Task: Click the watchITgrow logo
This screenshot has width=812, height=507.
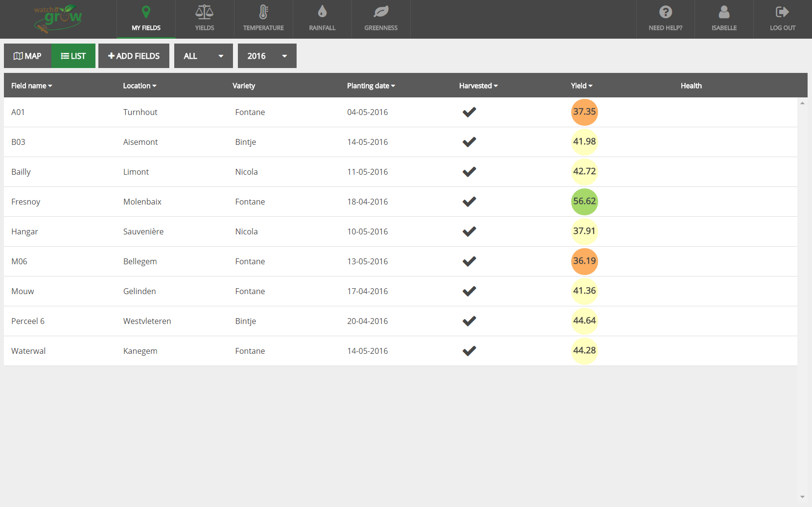Action: coord(58,19)
